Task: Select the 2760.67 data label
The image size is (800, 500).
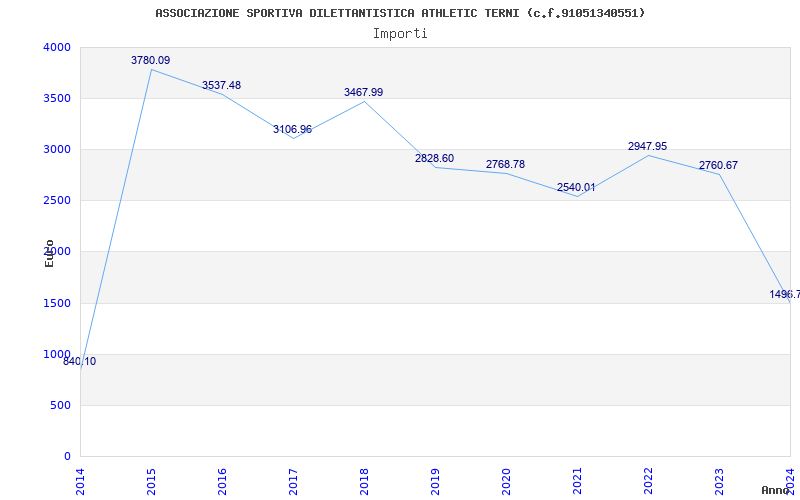Action: click(x=718, y=165)
